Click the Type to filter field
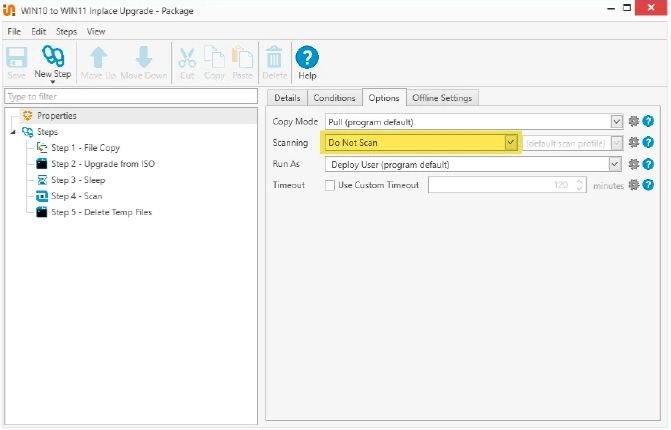 pyautogui.click(x=131, y=97)
